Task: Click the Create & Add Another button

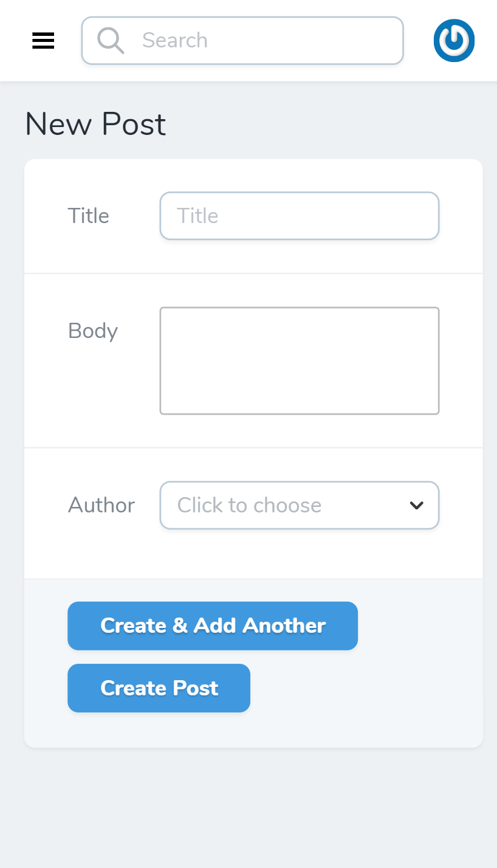Action: 213,625
